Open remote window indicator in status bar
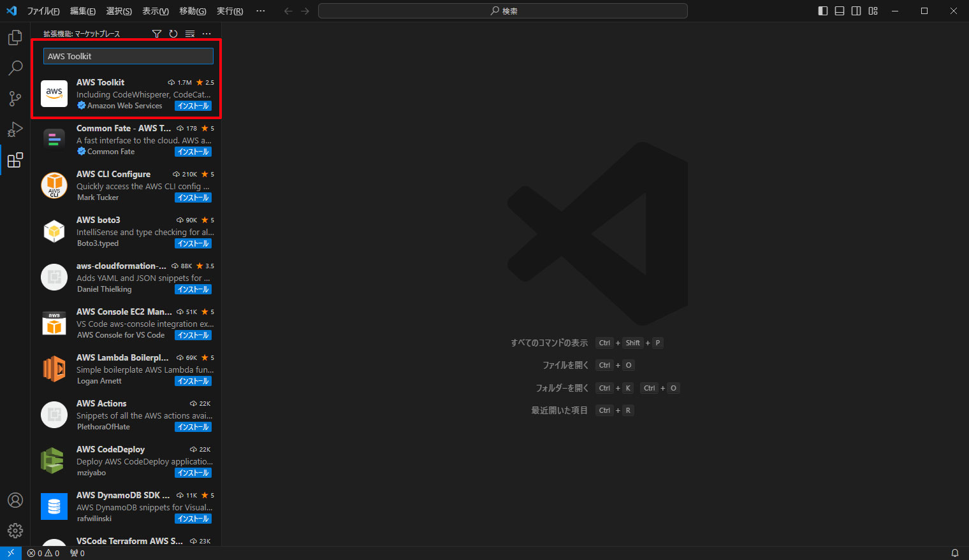The image size is (969, 560). coord(11,553)
